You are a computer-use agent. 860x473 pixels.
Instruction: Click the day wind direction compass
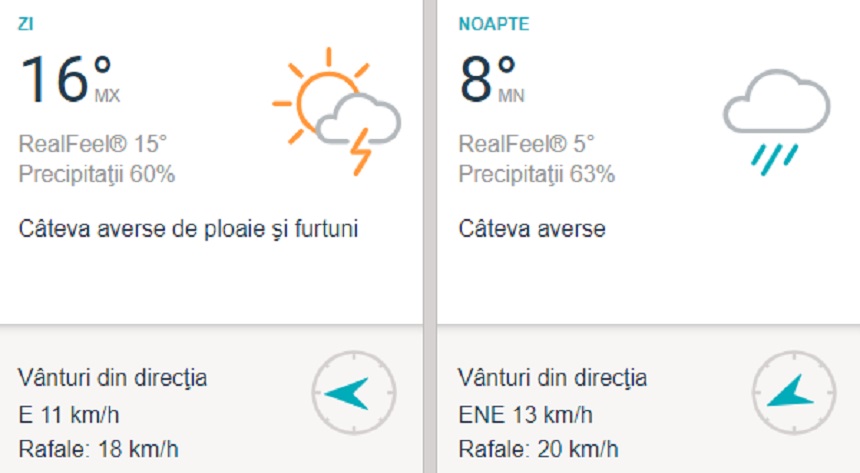(354, 392)
